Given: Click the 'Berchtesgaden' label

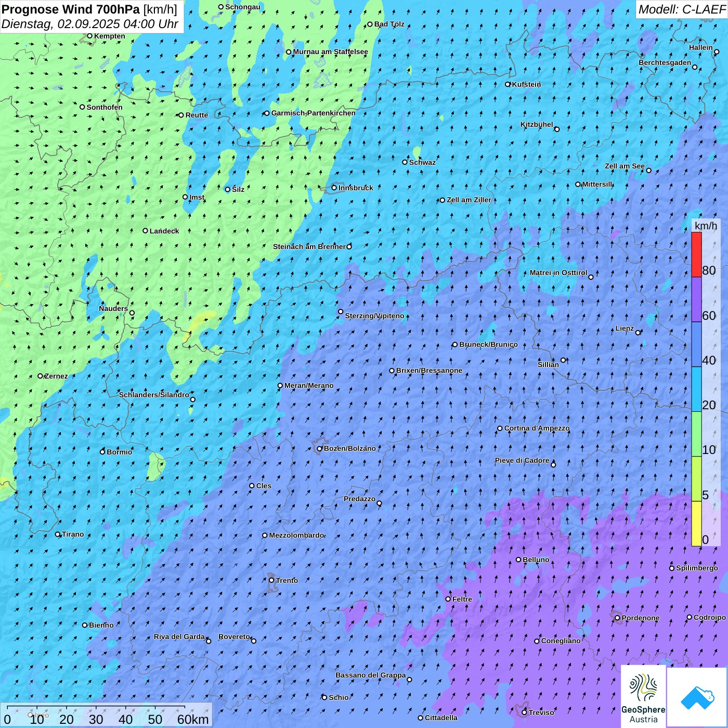Looking at the screenshot, I should point(665,62).
